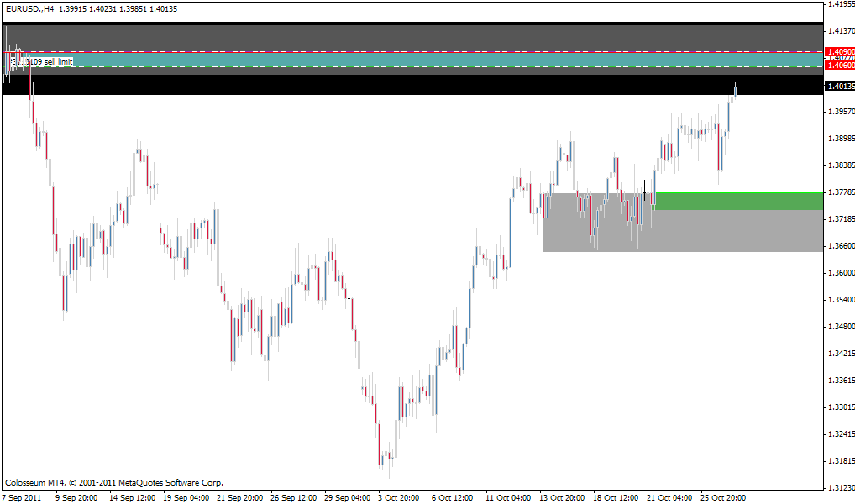Click the 1.38385 price axis label
The width and height of the screenshot is (855, 504).
point(842,165)
